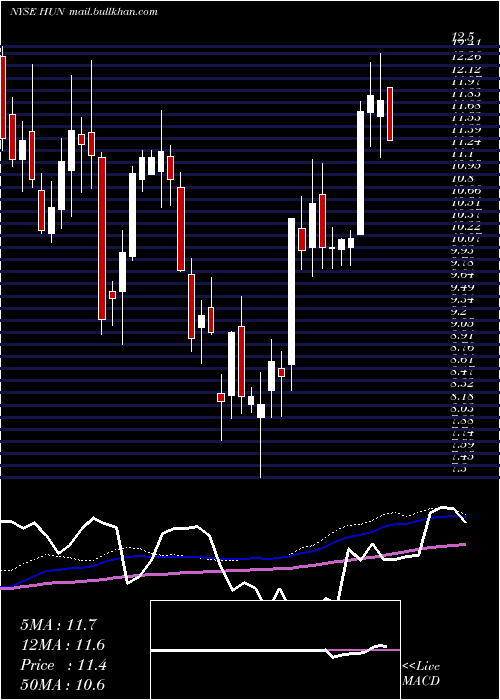Click inside the Live MACD panel box
Image resolution: width=500 pixels, height=700 pixels.
click(x=275, y=650)
